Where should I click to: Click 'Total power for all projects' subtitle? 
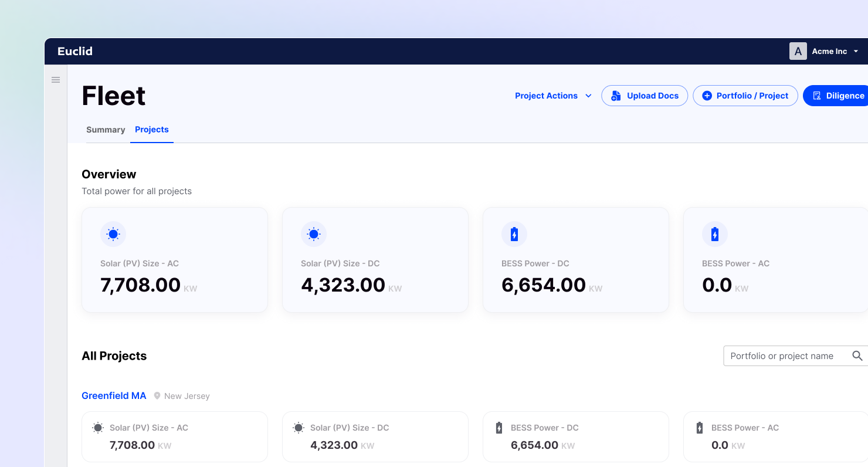(x=137, y=191)
